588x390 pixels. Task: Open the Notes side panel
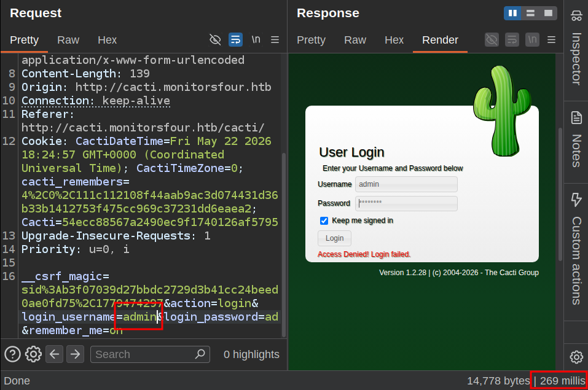[576, 141]
